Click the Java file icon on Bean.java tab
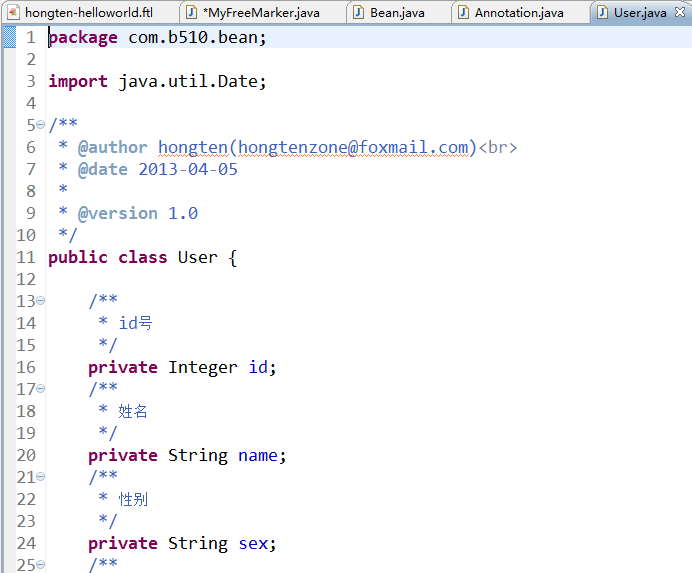This screenshot has width=692, height=573. [x=358, y=12]
